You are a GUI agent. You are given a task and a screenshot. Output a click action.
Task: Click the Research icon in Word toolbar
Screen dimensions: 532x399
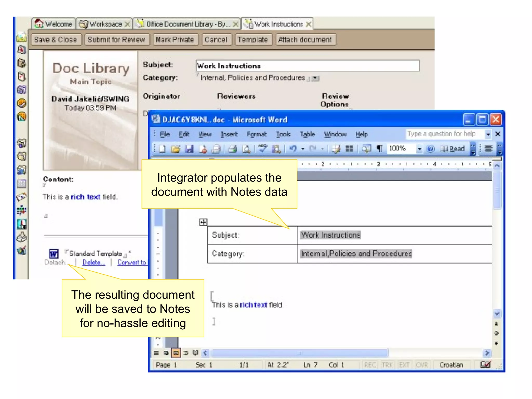(x=276, y=149)
